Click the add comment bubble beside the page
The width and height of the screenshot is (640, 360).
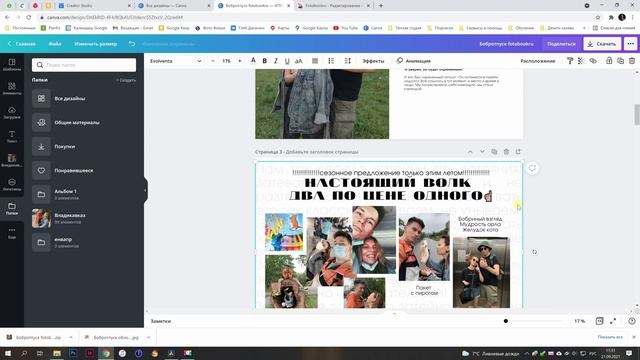[x=532, y=168]
